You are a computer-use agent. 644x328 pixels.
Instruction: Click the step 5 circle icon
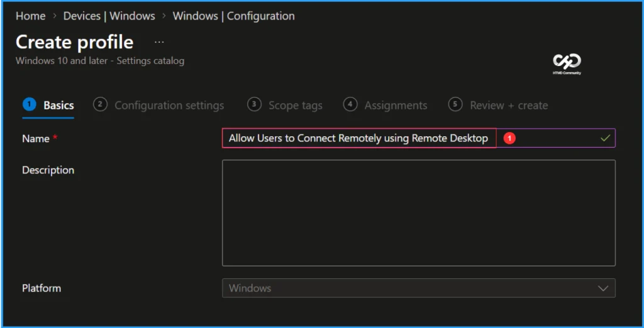455,104
